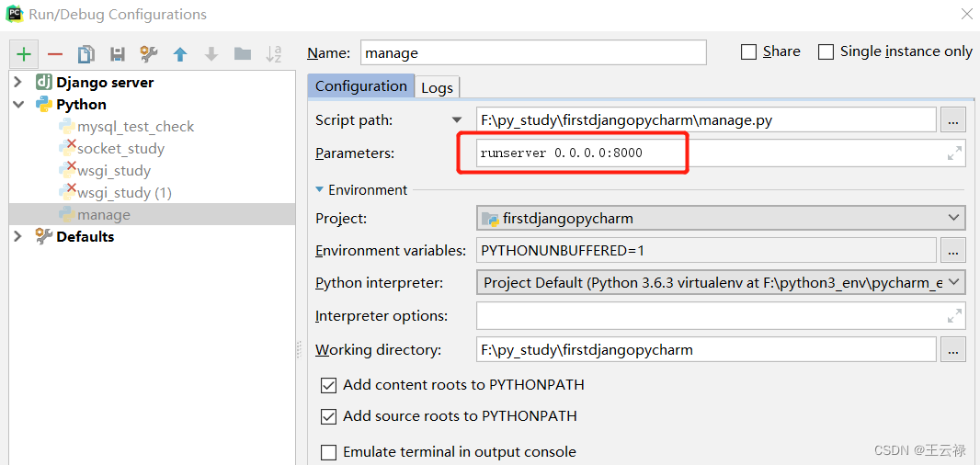Edit environment variables with ellipsis button
Image resolution: width=980 pixels, height=465 pixels.
(x=952, y=251)
